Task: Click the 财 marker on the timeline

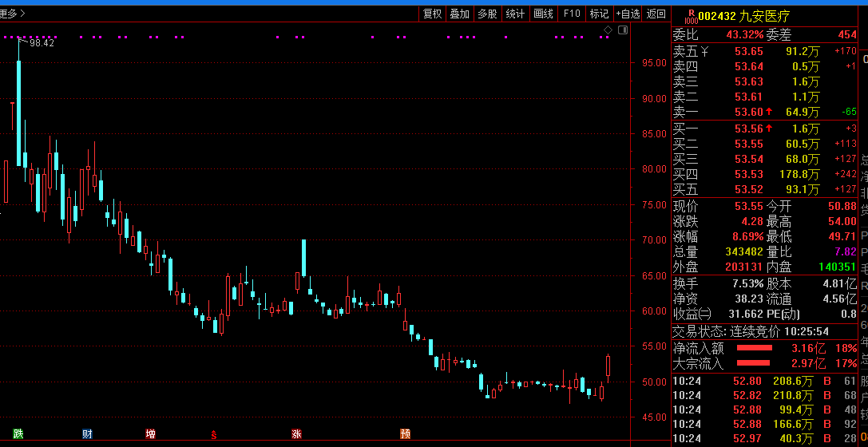Action: click(86, 434)
